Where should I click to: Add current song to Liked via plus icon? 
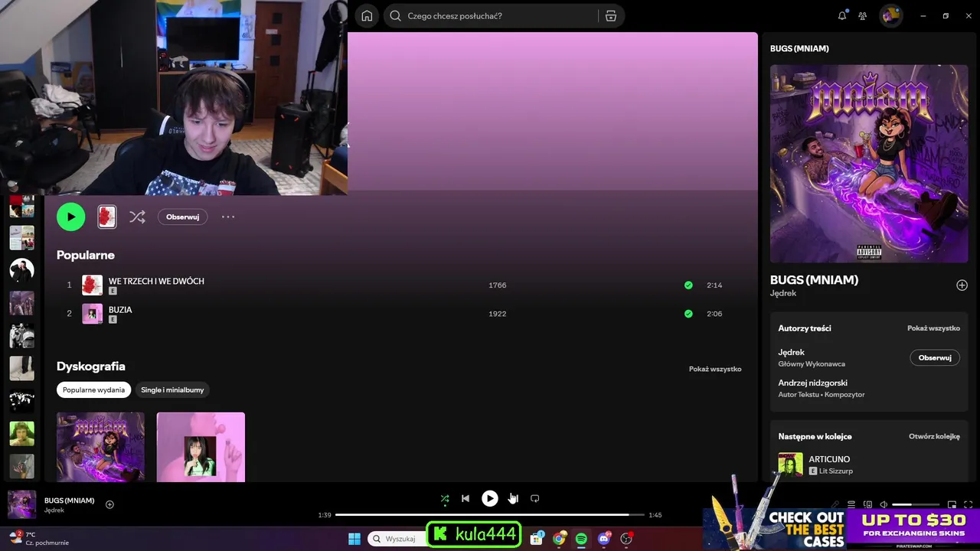point(109,504)
